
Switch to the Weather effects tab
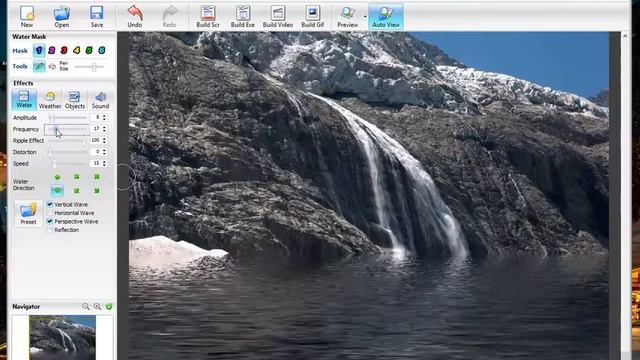(x=50, y=100)
